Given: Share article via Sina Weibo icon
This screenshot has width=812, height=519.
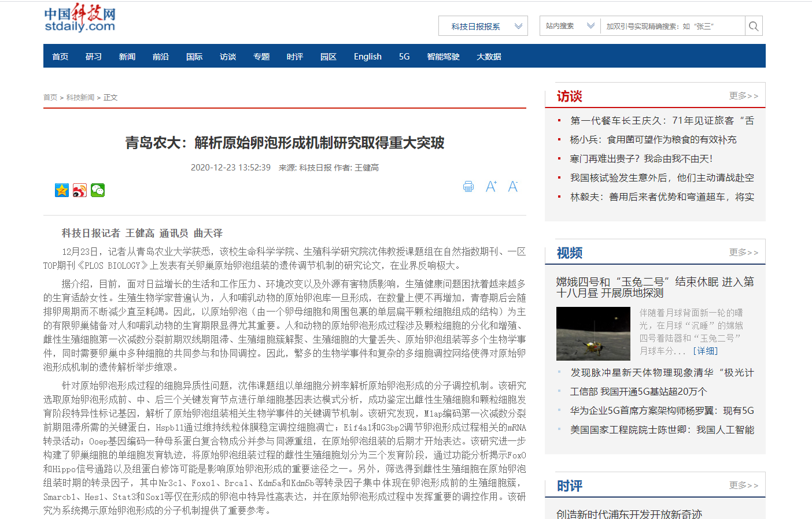Looking at the screenshot, I should [80, 190].
